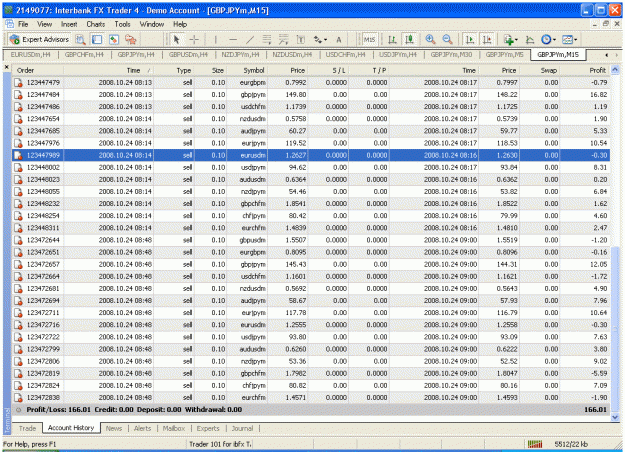Open the Journal terminal tab

(x=242, y=428)
